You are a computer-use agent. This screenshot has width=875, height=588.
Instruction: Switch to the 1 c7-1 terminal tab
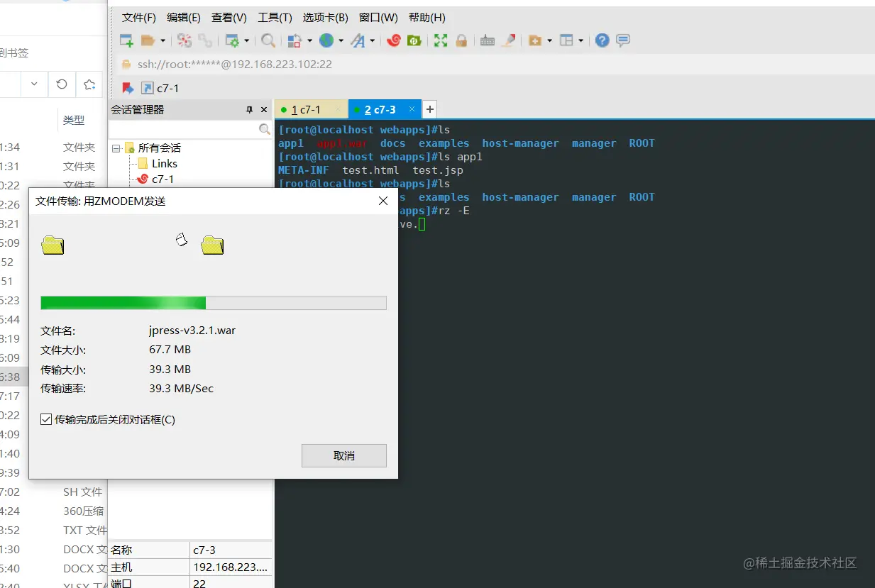pyautogui.click(x=311, y=109)
